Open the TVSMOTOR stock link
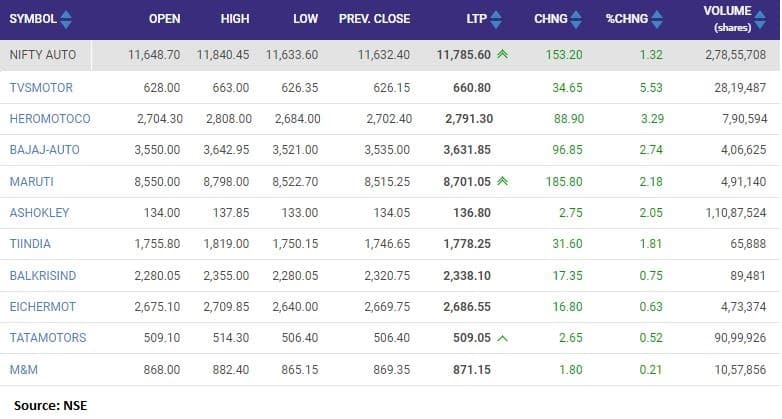Viewport: 782px width, 419px height. pos(41,87)
